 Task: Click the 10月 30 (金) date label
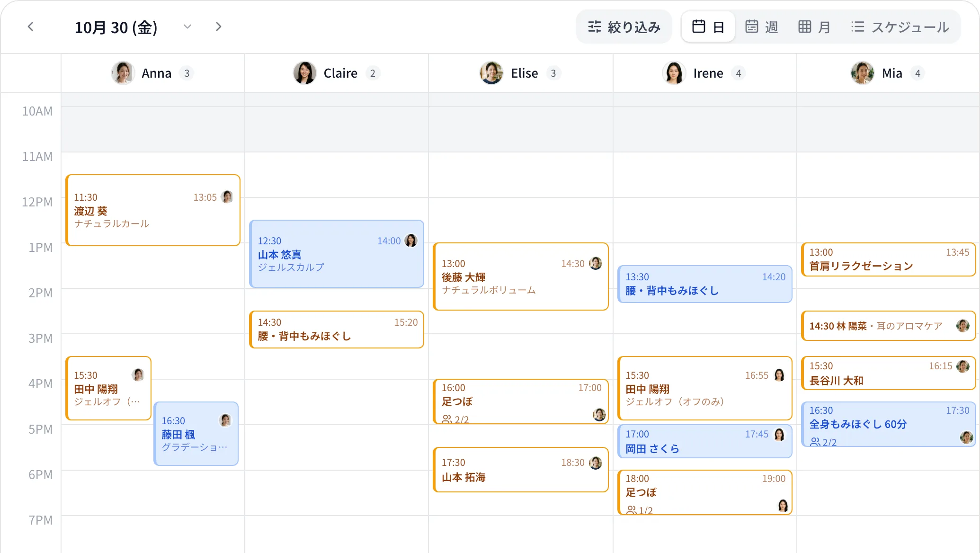(x=116, y=27)
